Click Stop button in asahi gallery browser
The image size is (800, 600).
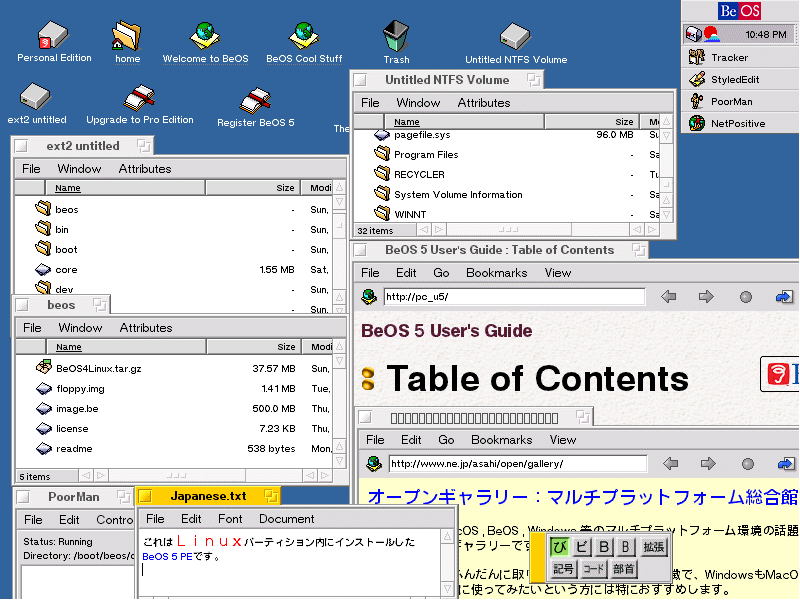(747, 464)
